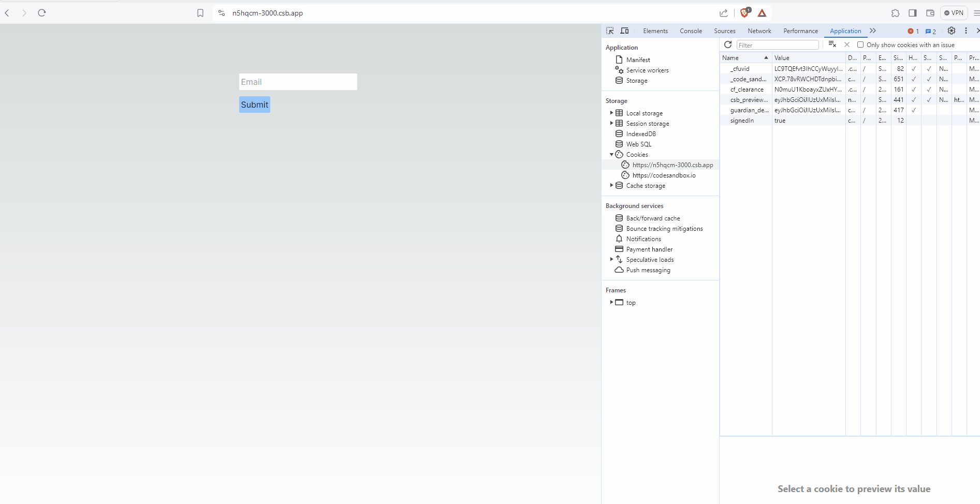Show more DevTools tabs chevron
Viewport: 980px width, 504px height.
tap(873, 31)
